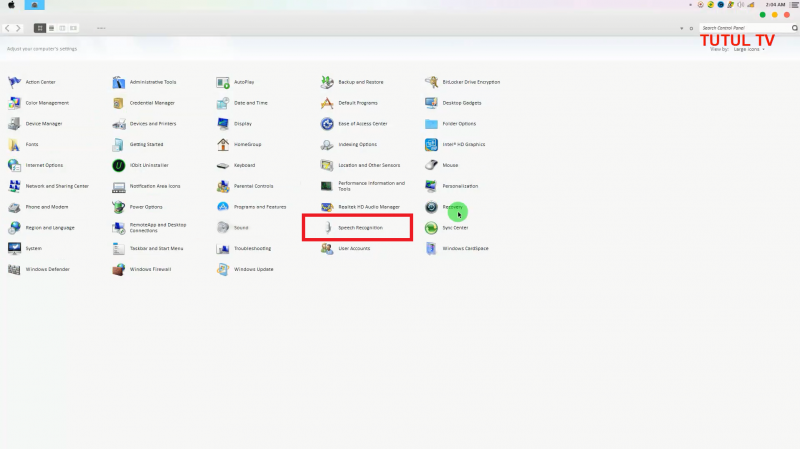Open Indexing Options icon
The image size is (800, 449).
point(327,144)
